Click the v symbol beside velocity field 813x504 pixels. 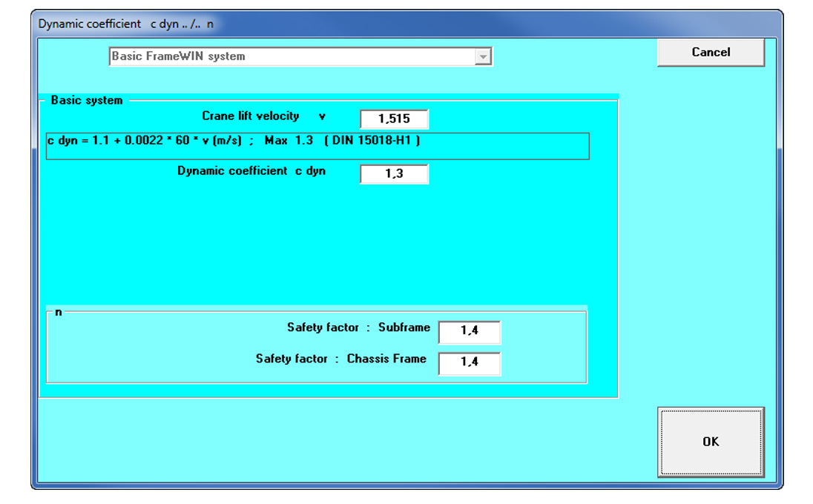pos(322,117)
